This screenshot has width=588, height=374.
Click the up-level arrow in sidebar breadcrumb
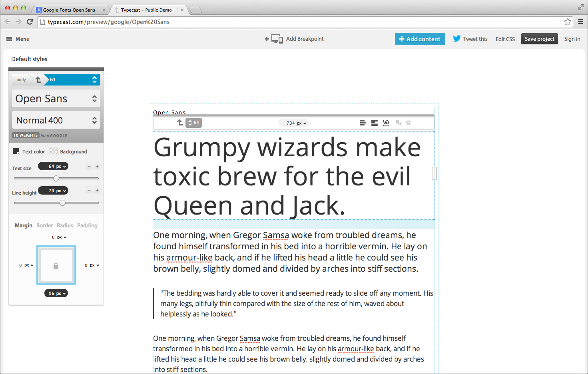[x=38, y=80]
